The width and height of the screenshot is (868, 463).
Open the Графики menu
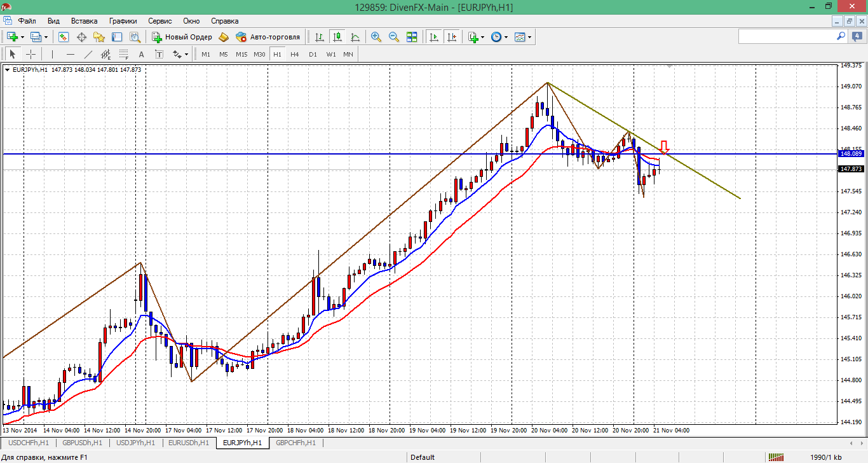pyautogui.click(x=123, y=21)
